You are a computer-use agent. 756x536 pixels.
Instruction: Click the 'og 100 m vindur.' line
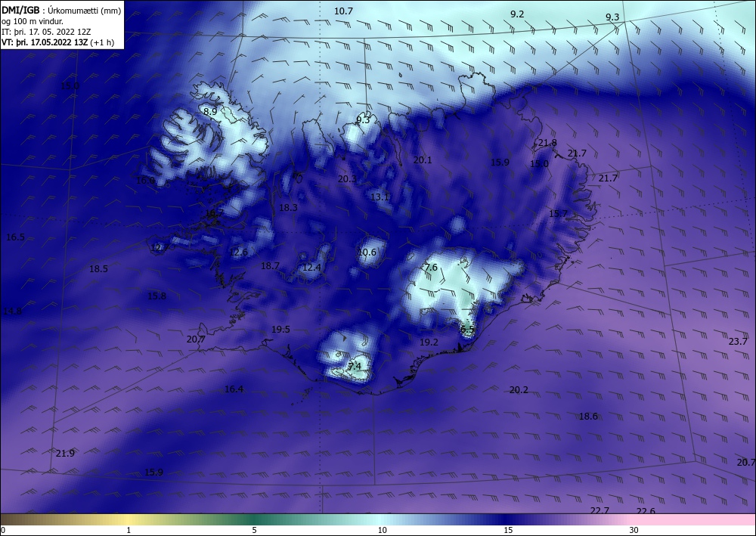33,21
